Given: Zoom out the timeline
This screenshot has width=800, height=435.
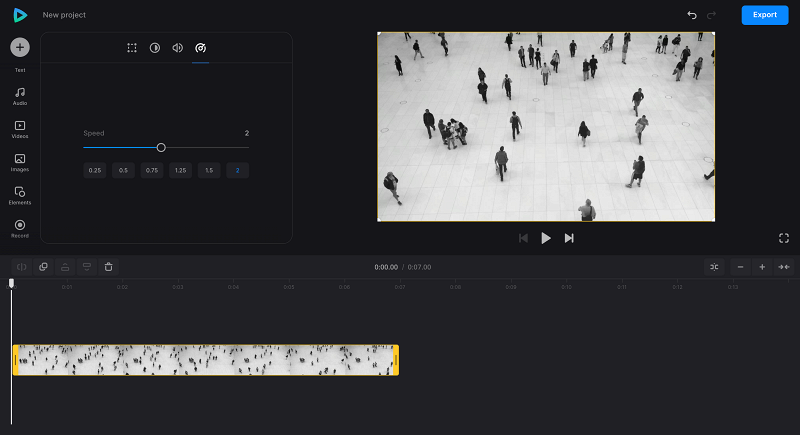Looking at the screenshot, I should coord(740,267).
